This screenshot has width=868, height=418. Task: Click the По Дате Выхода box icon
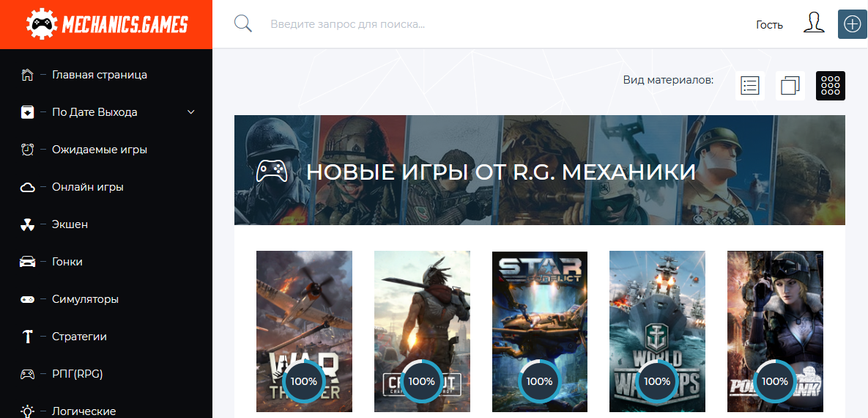(x=27, y=112)
